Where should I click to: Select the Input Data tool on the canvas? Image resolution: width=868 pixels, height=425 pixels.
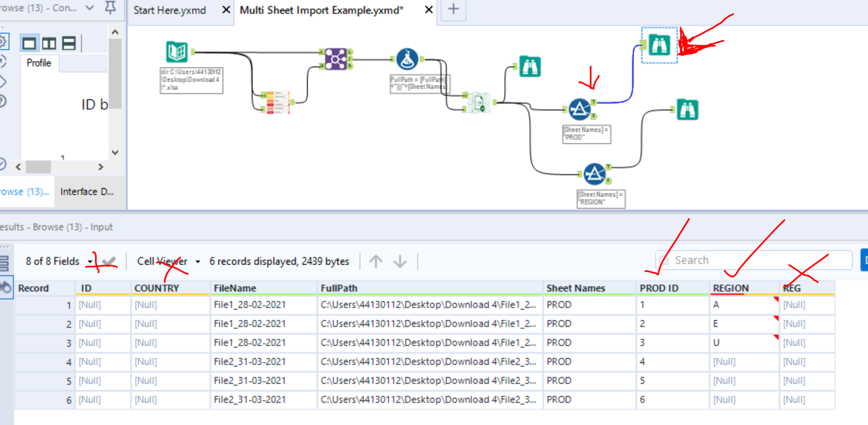point(176,51)
